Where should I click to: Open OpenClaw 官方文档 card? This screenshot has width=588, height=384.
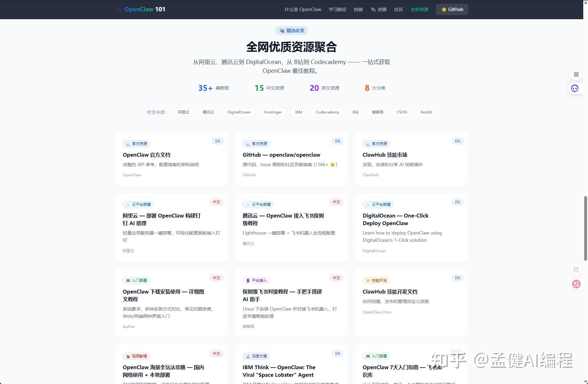click(x=172, y=159)
